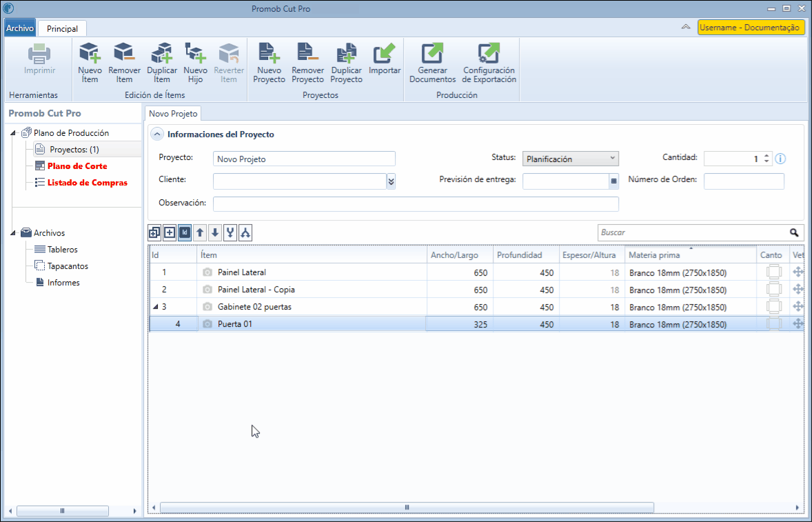The image size is (812, 522).
Task: Expand the Cliente double-chevron dropdown
Action: (x=392, y=181)
